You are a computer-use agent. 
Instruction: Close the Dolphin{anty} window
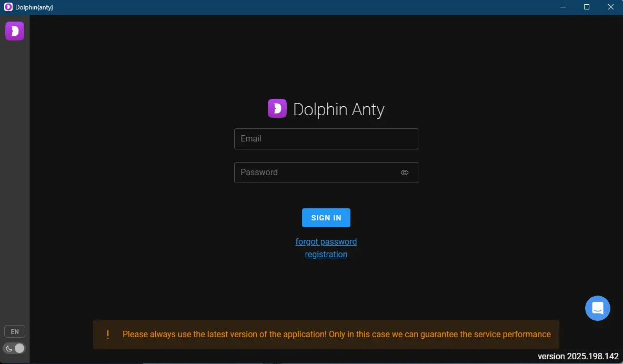click(x=611, y=7)
